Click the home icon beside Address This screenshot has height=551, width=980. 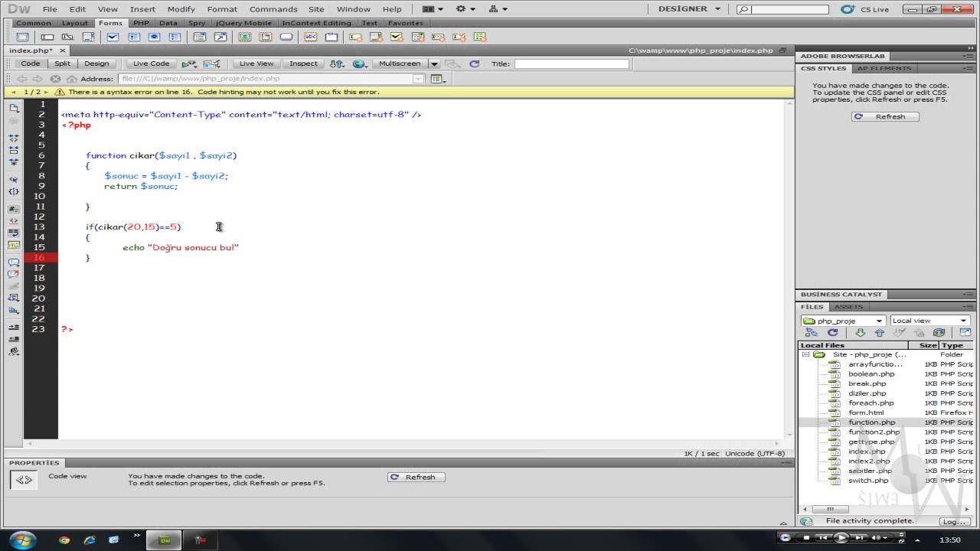72,79
